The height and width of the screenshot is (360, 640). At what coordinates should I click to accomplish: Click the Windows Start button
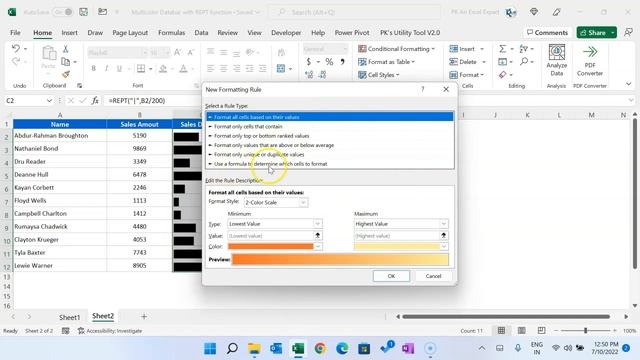(x=210, y=348)
